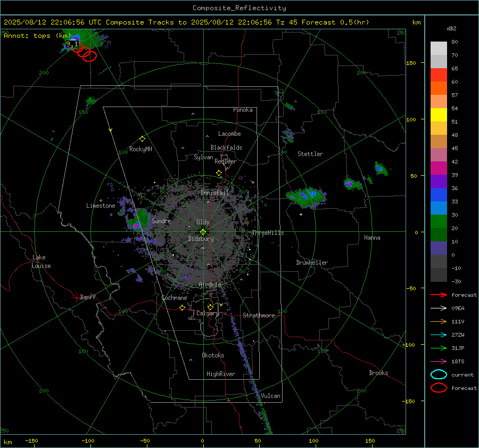Viewport: 479px width, 448px height.
Task: Click the Ponoka city label
Action: point(243,110)
